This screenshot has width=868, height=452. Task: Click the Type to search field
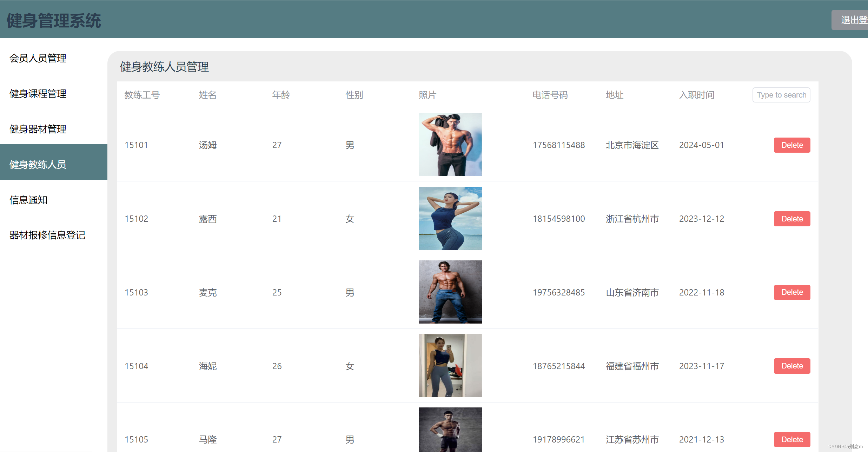(781, 95)
